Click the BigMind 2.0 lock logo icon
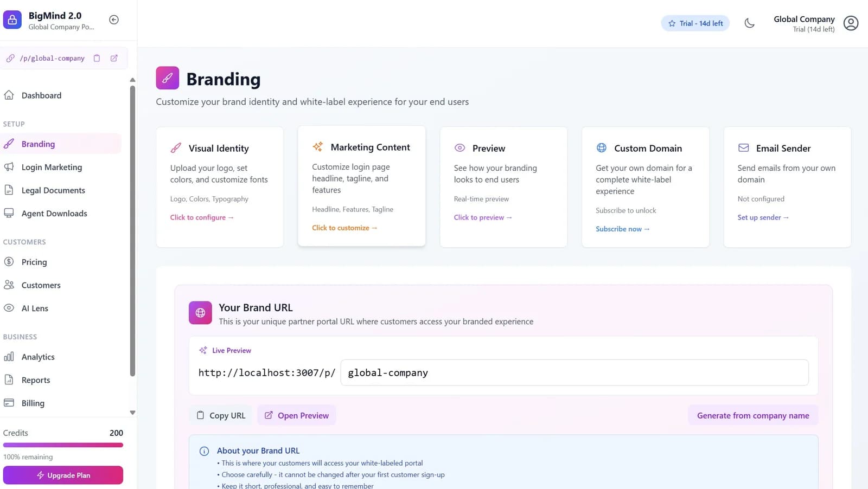 click(x=12, y=20)
